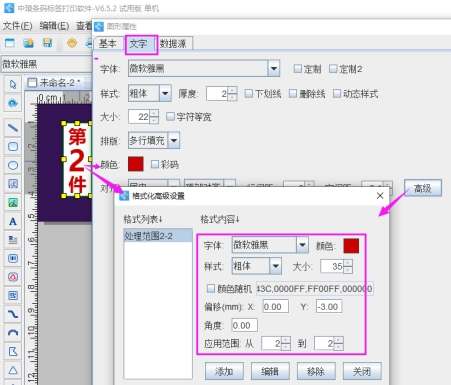Image resolution: width=451 pixels, height=385 pixels.
Task: Open file with folder icon
Action: coord(28,43)
